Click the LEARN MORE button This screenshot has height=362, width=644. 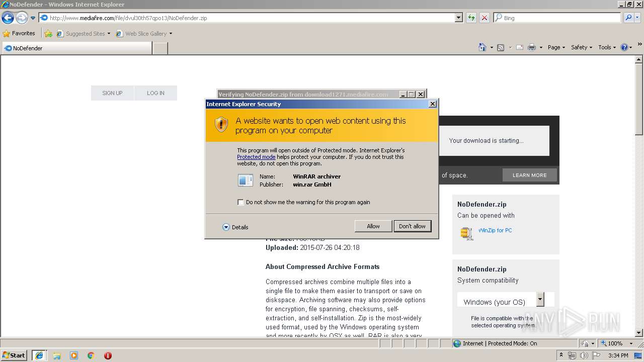click(x=529, y=175)
